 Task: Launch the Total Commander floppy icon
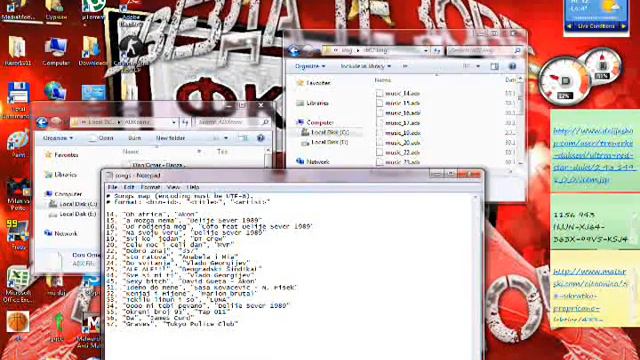(18, 100)
